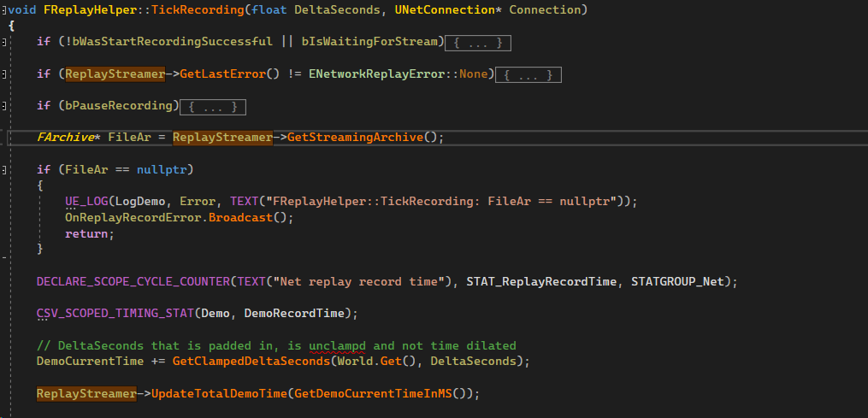The height and width of the screenshot is (418, 868).
Task: Collapse the TickRecording function outline marker
Action: (x=4, y=10)
